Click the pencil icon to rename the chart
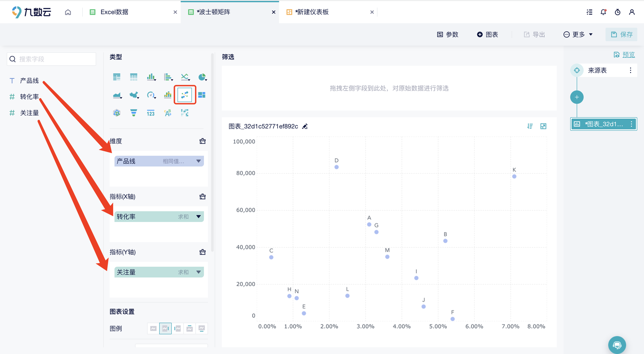The height and width of the screenshot is (354, 644). point(305,127)
